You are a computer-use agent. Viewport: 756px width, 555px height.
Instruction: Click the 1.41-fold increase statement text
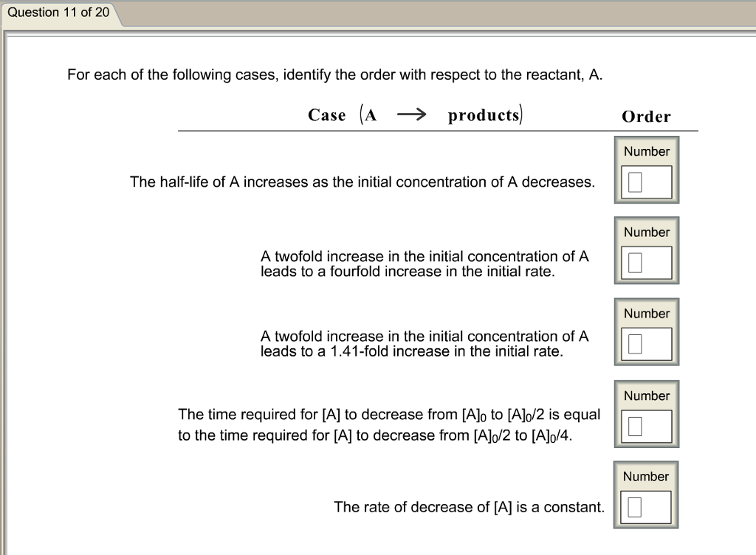coord(425,344)
